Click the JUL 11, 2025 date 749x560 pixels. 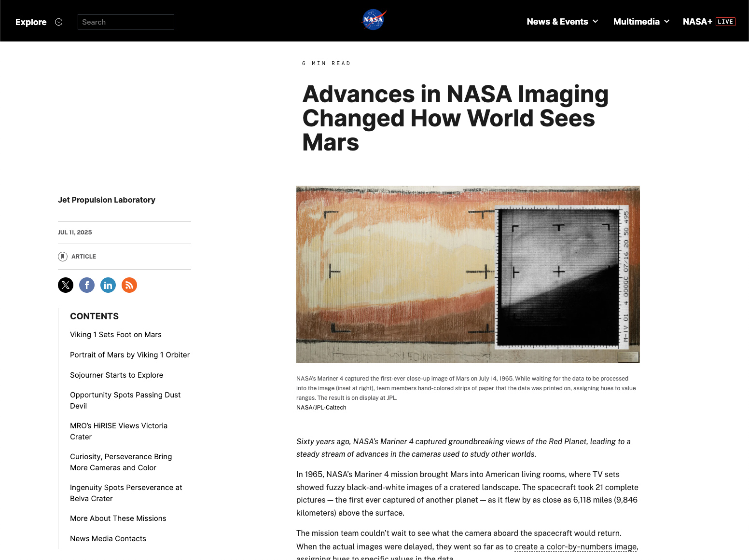[x=75, y=232]
